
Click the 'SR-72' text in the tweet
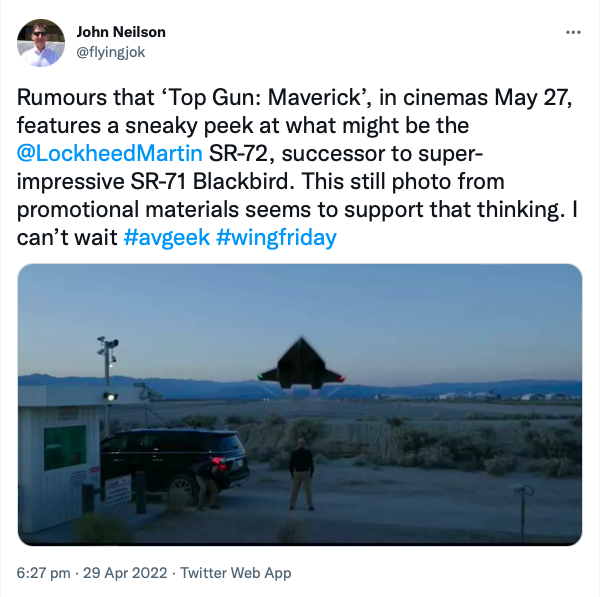(236, 155)
